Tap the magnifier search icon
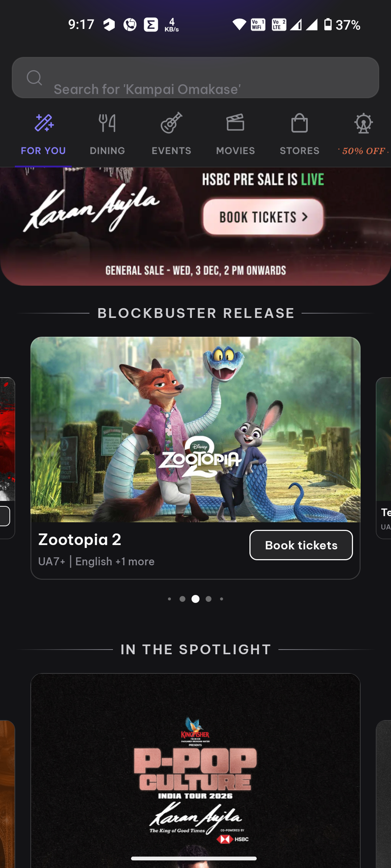The image size is (391, 868). click(x=34, y=77)
